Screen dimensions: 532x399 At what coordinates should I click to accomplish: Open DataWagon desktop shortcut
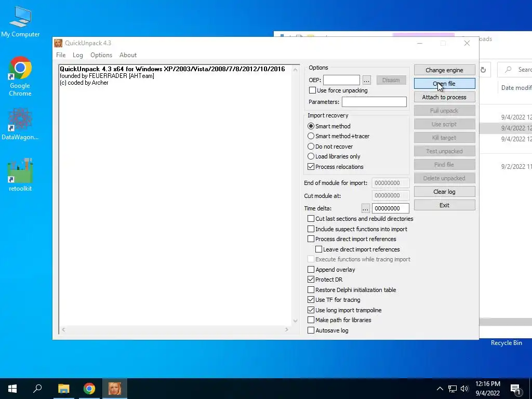20,124
